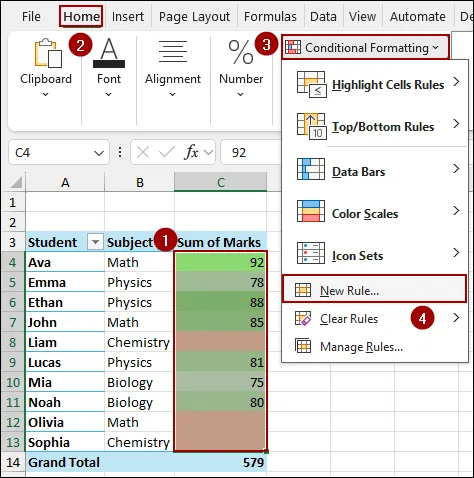Expand the fx function dropdown chevron
Image resolution: width=474 pixels, height=478 pixels.
[x=208, y=153]
